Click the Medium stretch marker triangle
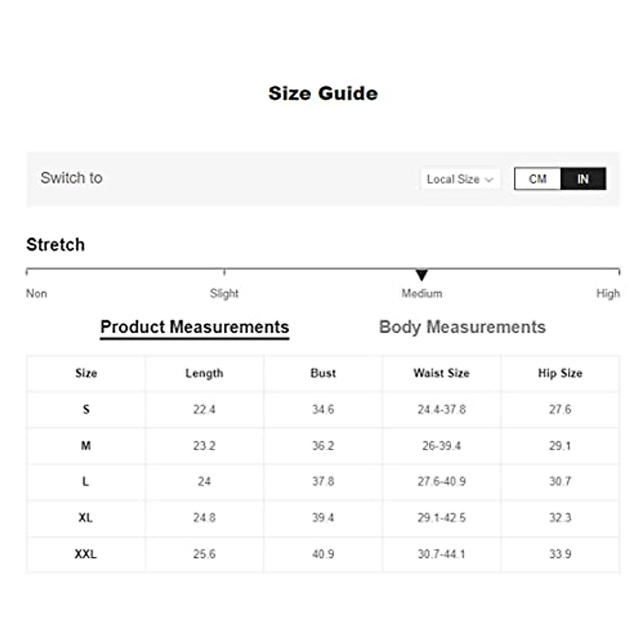The image size is (644, 644). (422, 275)
